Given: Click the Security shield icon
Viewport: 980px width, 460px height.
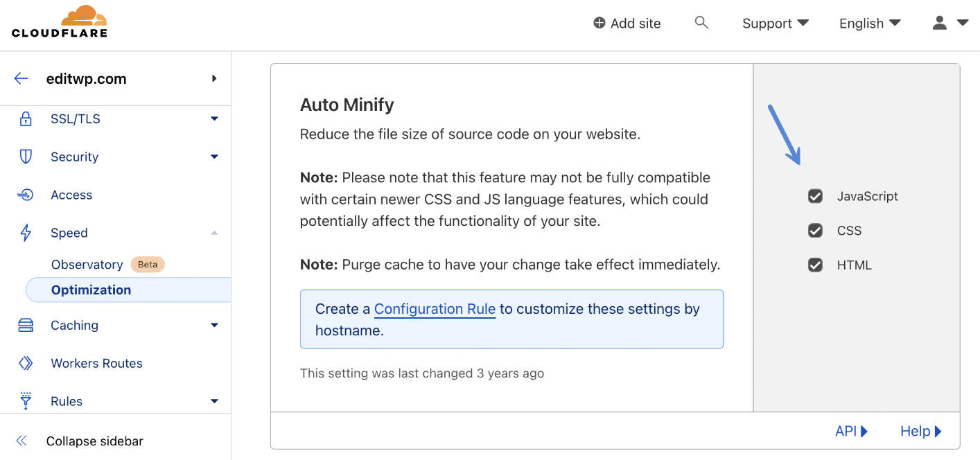Looking at the screenshot, I should point(26,157).
